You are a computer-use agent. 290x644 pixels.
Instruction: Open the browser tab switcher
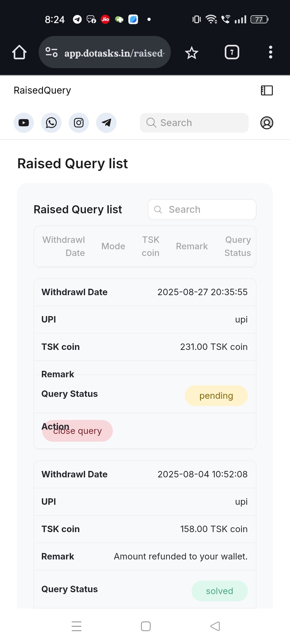(x=232, y=52)
